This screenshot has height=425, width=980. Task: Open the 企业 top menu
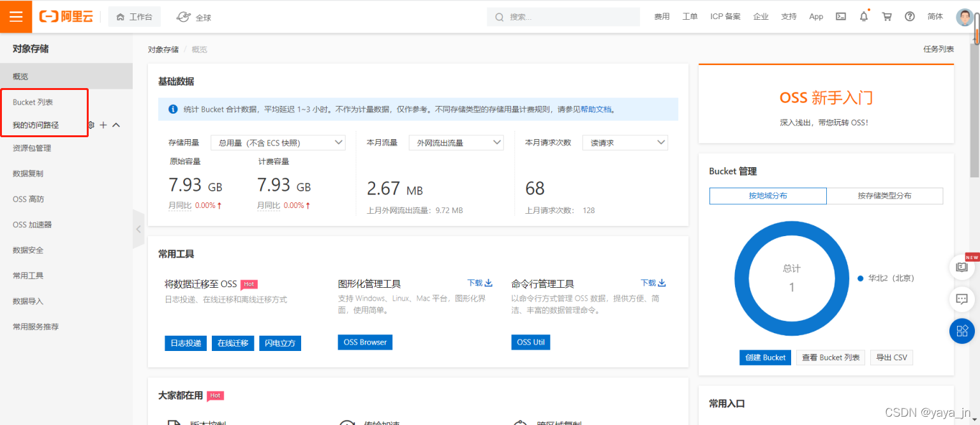tap(761, 17)
